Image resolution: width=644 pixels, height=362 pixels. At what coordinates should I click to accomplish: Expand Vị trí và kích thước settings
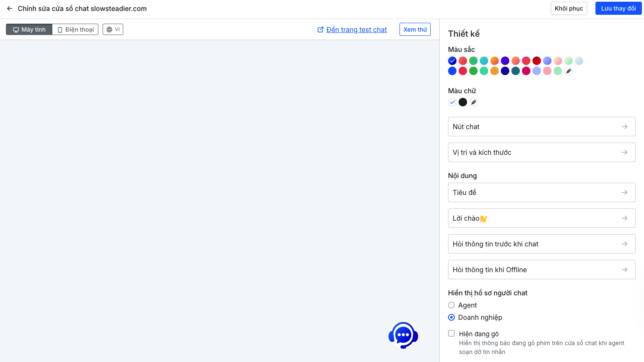(x=541, y=152)
